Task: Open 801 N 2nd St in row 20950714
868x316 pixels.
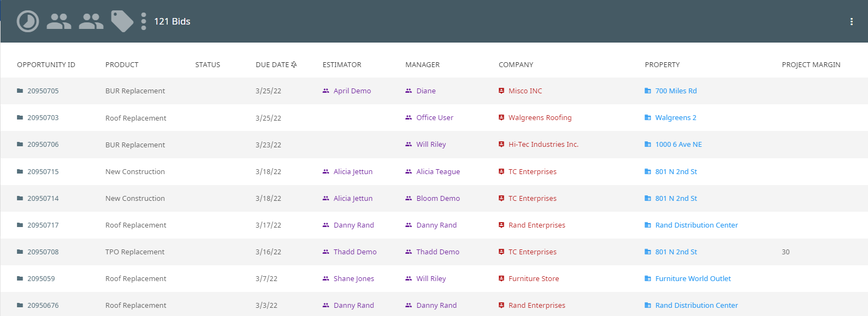Action: pos(676,198)
